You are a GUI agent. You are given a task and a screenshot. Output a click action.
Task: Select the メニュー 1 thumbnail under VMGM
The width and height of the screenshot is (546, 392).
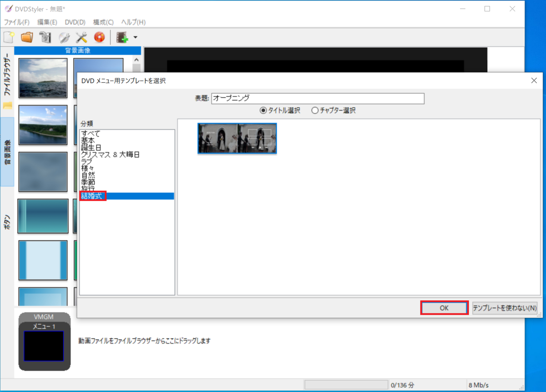tap(44, 346)
